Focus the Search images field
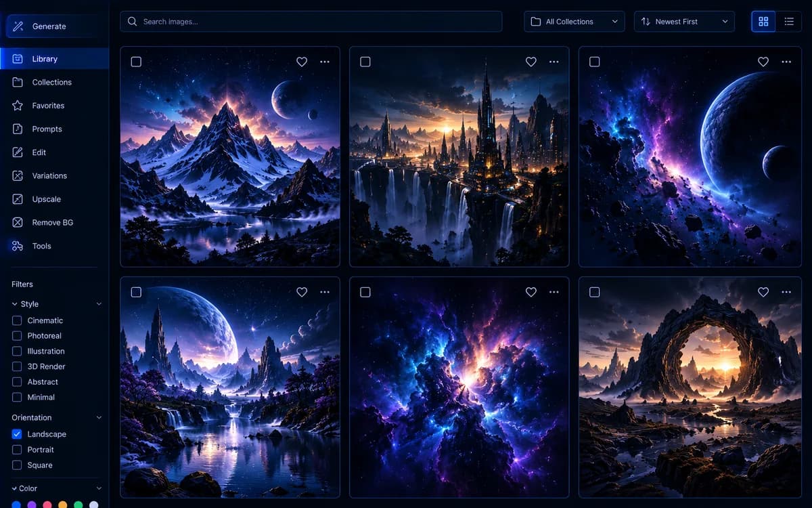This screenshot has height=508, width=812. 311,22
